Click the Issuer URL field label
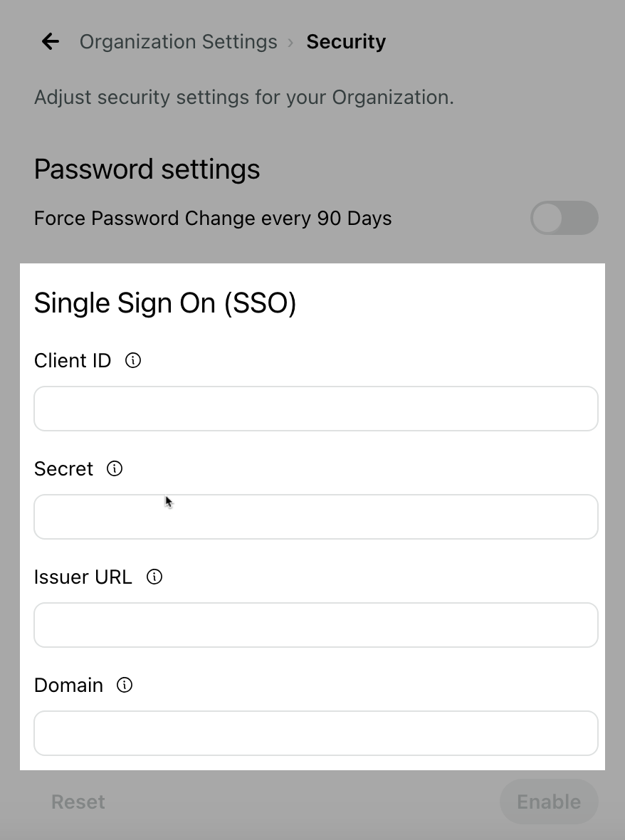 pos(83,577)
